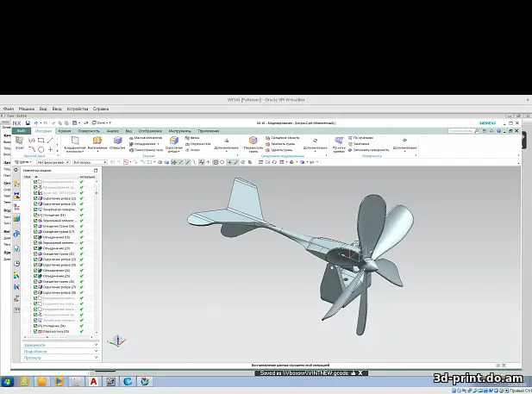
Task: Switch to the Инструменты ribbon tab
Action: (x=180, y=131)
